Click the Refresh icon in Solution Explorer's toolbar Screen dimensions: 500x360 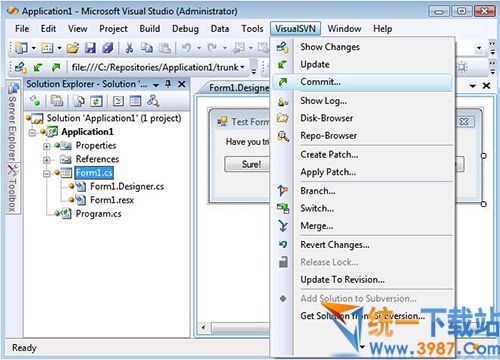pyautogui.click(x=96, y=101)
